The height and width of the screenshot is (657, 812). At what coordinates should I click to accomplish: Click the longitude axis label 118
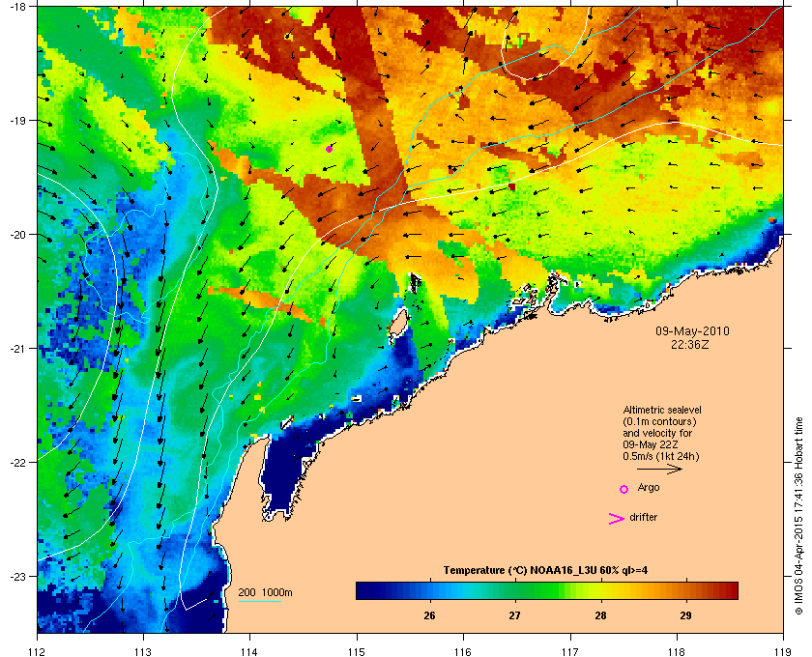click(x=677, y=651)
